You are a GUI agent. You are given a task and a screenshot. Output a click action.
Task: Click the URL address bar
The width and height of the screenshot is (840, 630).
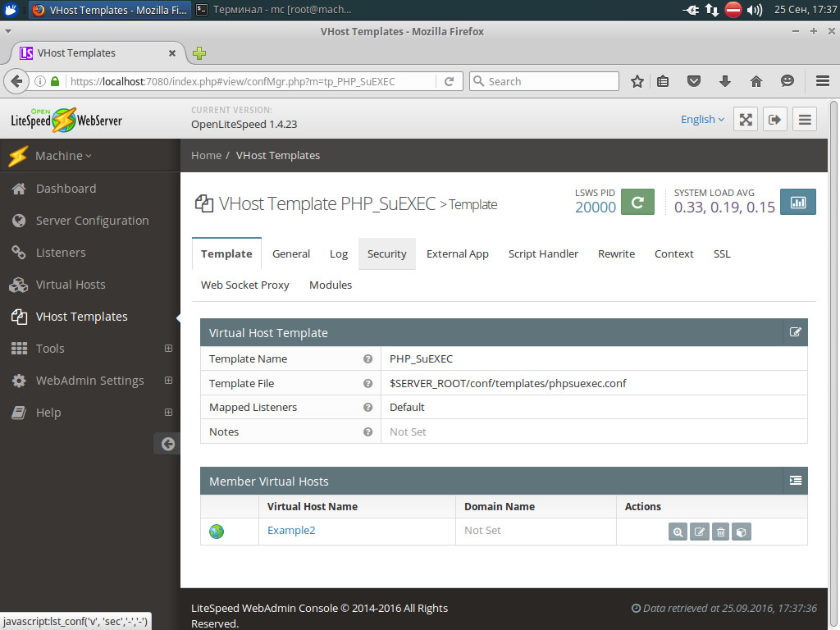[x=252, y=81]
